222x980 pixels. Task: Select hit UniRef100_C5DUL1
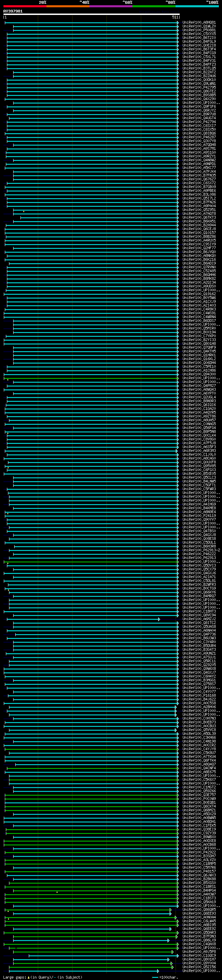pyautogui.click(x=199, y=543)
